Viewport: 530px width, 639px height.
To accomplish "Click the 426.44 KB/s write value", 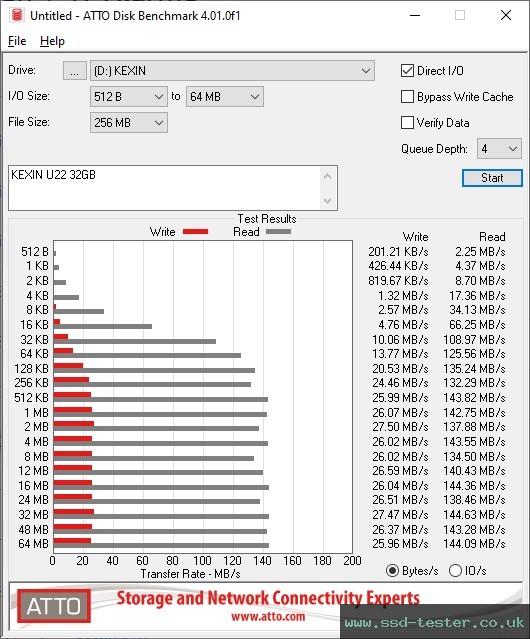I will (398, 266).
